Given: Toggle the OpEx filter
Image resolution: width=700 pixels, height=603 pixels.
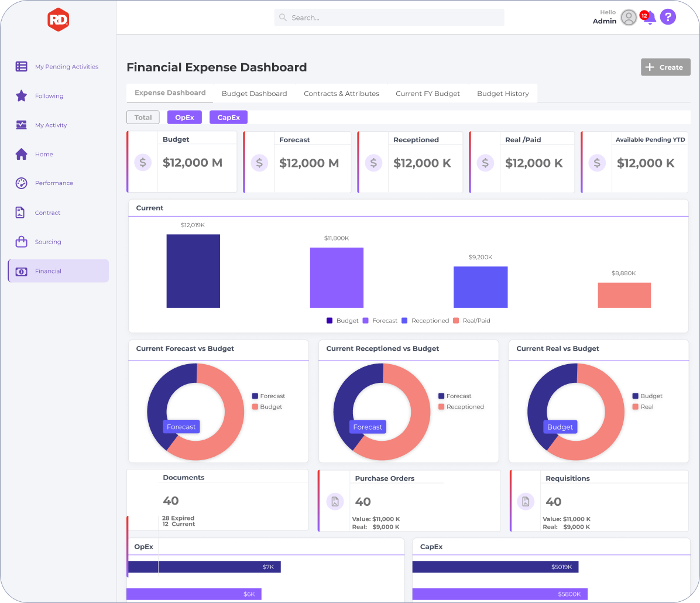Looking at the screenshot, I should click(184, 118).
